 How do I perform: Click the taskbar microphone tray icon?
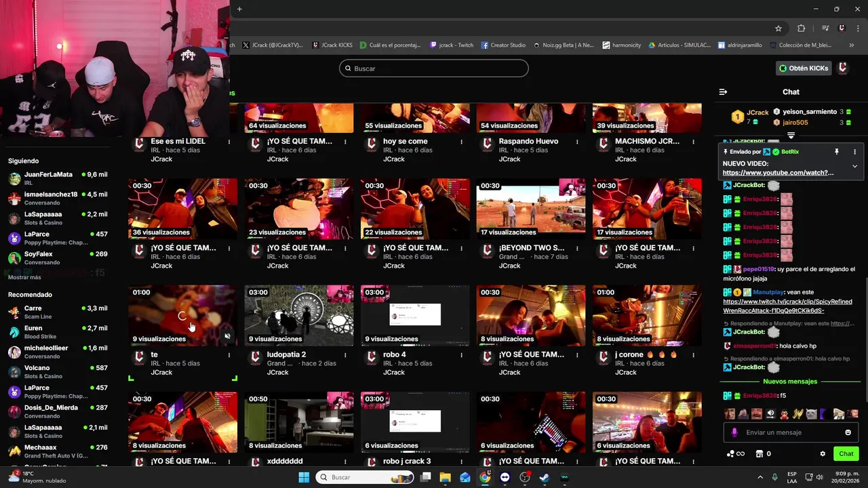point(774,477)
